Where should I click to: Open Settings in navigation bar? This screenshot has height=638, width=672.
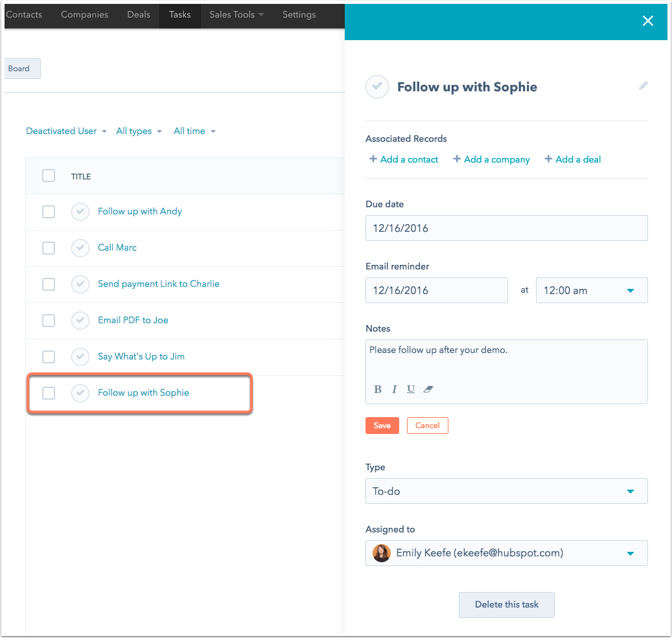click(299, 14)
